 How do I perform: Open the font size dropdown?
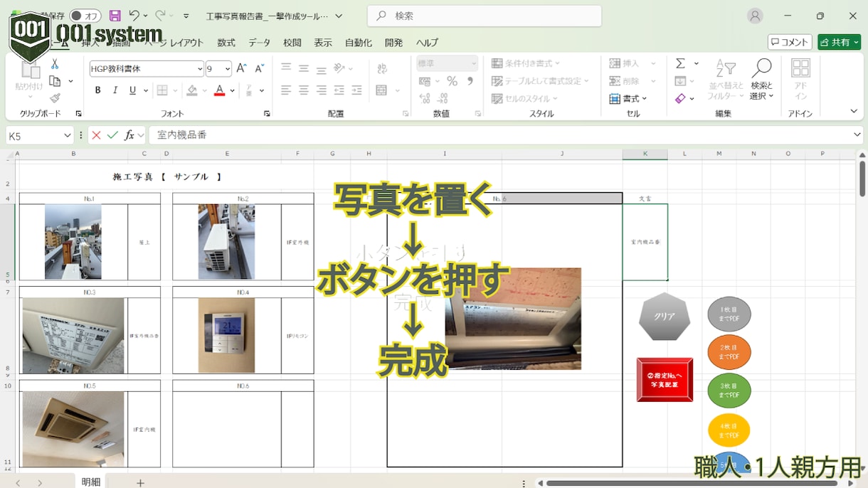[228, 69]
